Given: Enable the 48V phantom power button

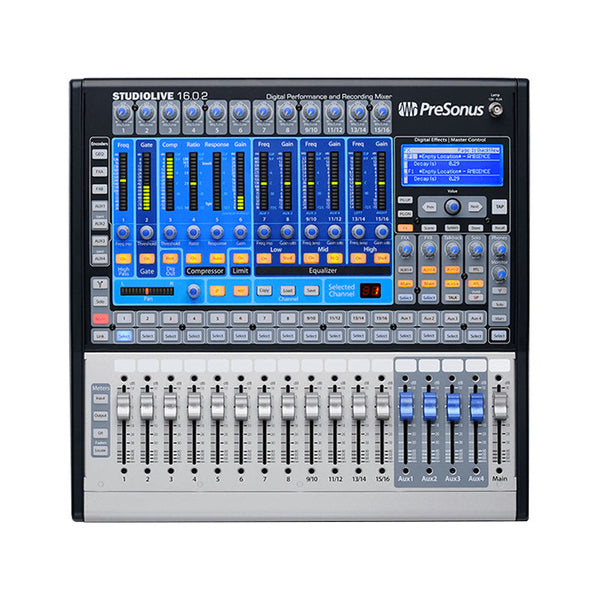Looking at the screenshot, I should point(241,291).
